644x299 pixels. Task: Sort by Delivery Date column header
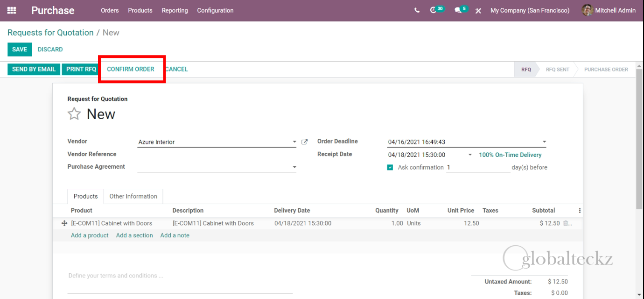pos(292,211)
